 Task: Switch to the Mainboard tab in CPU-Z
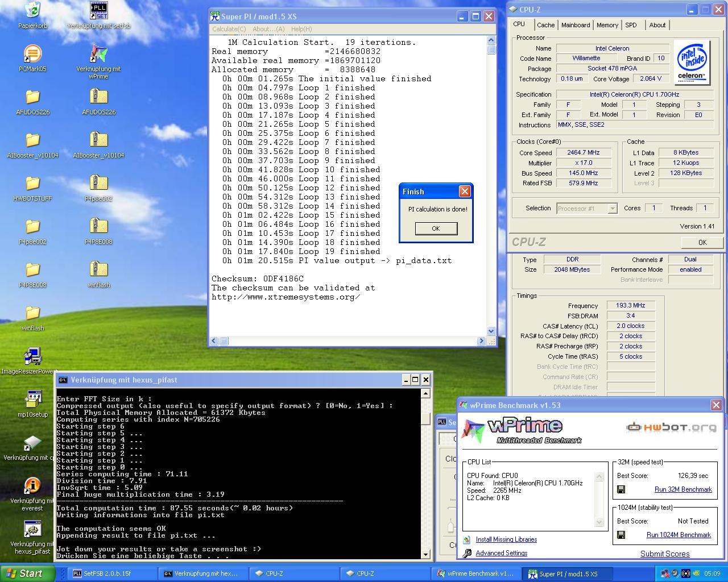pyautogui.click(x=576, y=25)
